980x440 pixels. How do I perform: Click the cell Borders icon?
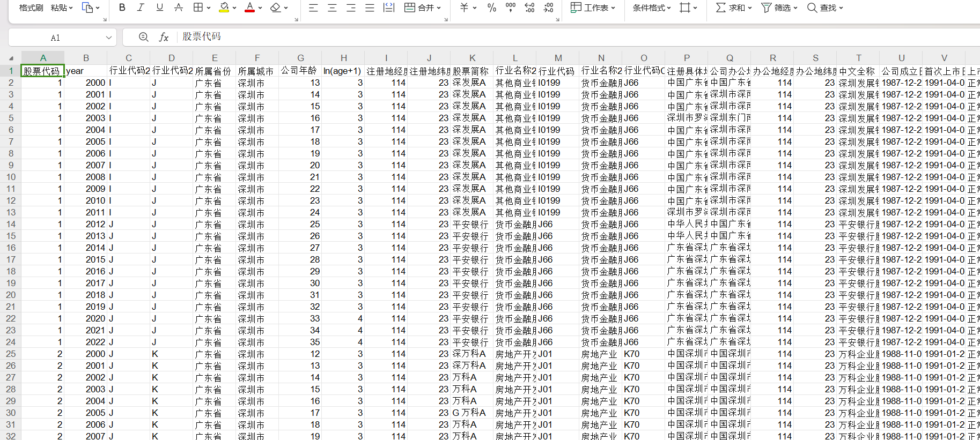(x=198, y=8)
